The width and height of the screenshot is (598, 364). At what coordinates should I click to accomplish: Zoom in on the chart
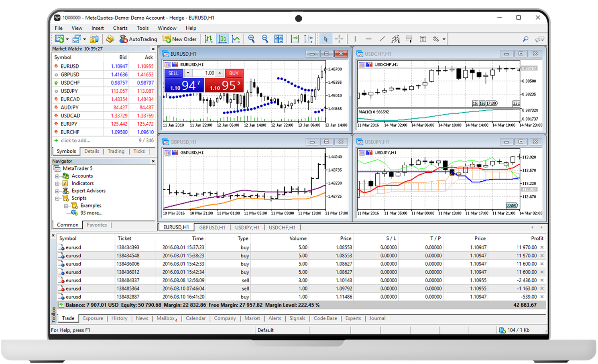pos(251,39)
